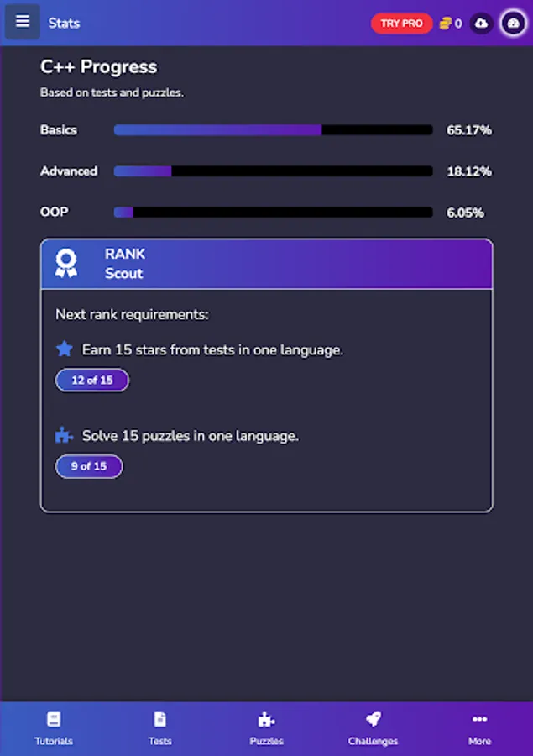
Task: Expand the More options menu
Action: (479, 728)
